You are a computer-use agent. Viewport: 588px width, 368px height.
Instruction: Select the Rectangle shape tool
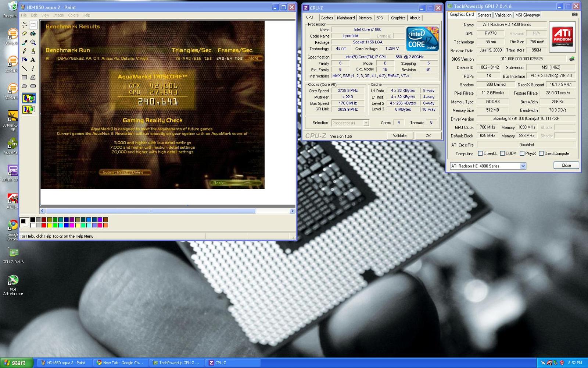(24, 77)
